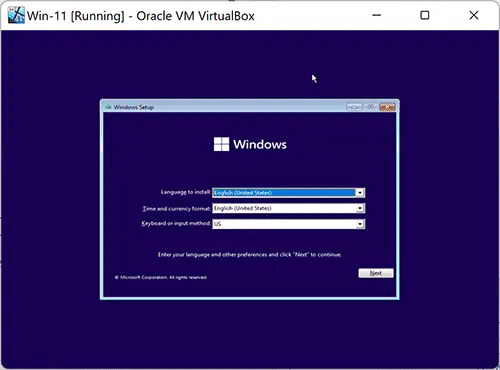Close the Win-11 VirtualBox window
This screenshot has width=500, height=370.
click(x=474, y=15)
